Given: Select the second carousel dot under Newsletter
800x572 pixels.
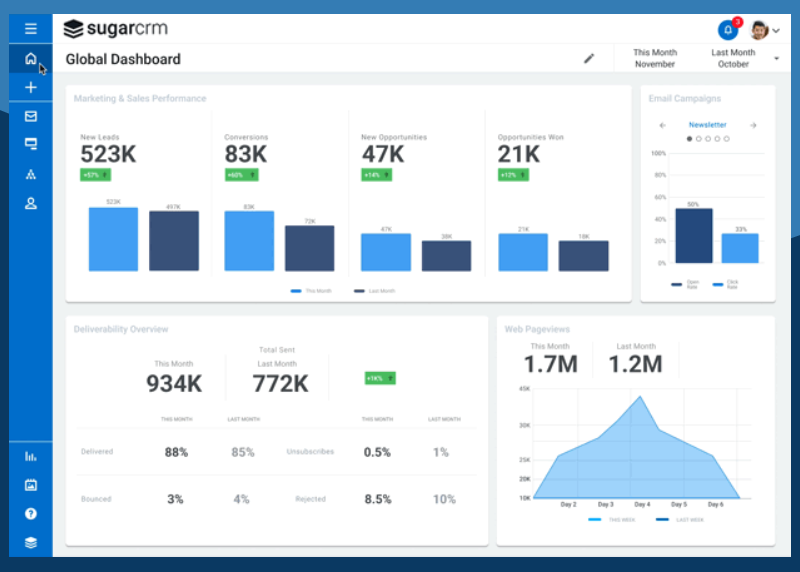Looking at the screenshot, I should (698, 139).
